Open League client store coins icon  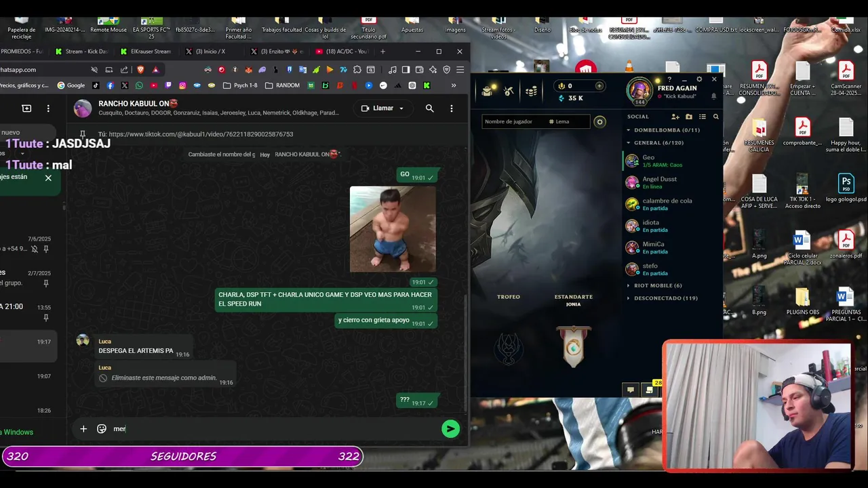(532, 91)
